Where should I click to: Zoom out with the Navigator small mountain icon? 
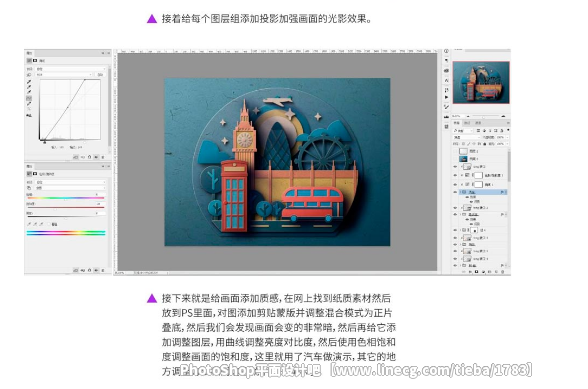(468, 116)
